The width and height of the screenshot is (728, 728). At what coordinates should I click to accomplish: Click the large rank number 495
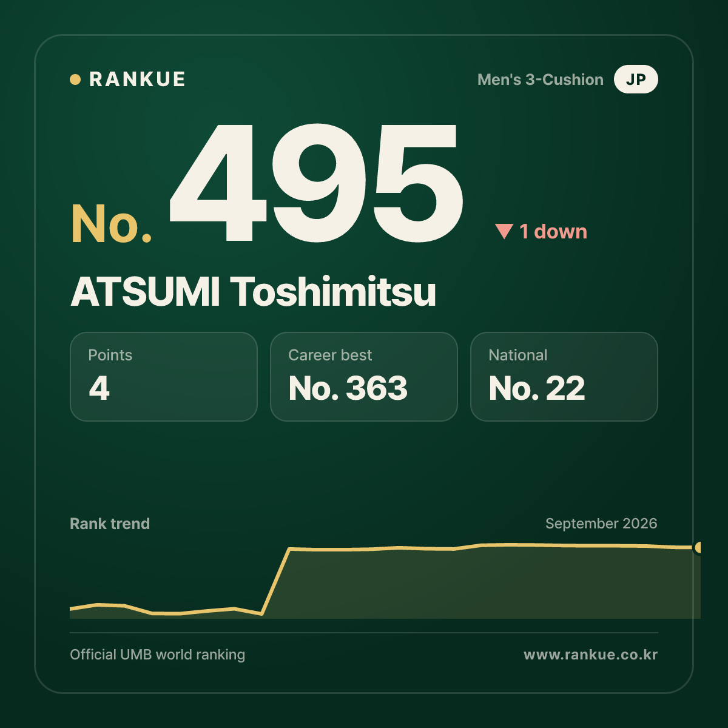click(316, 183)
